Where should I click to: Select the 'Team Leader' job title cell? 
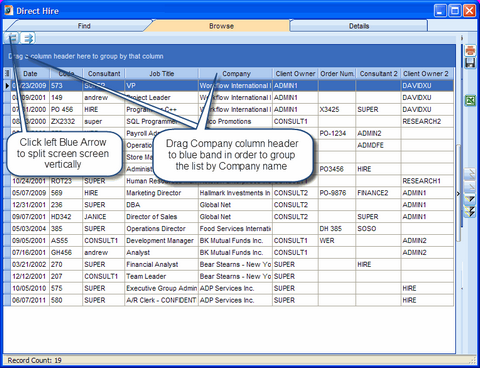coord(162,277)
